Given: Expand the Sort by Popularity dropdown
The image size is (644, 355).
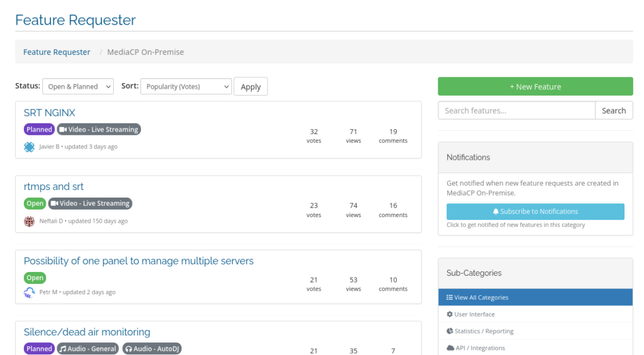Looking at the screenshot, I should tap(186, 87).
